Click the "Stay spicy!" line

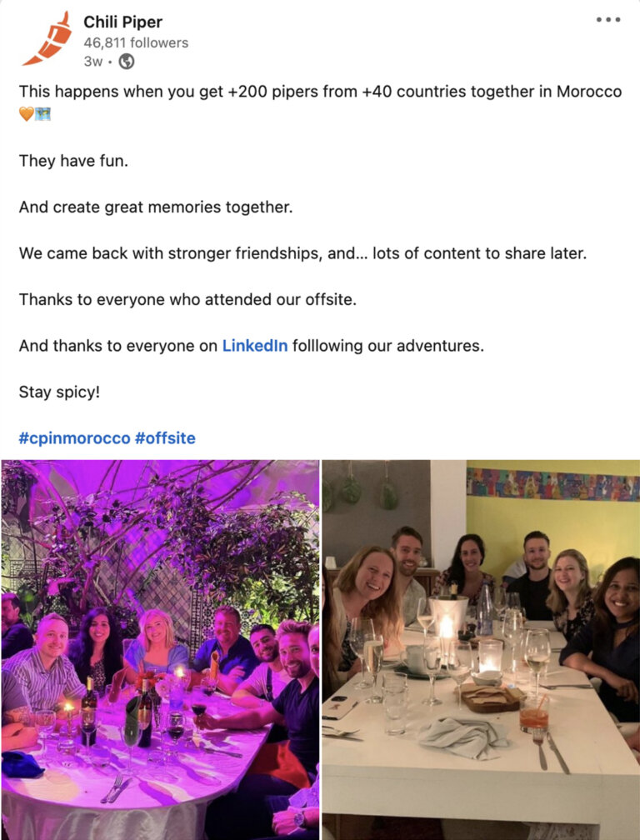[59, 391]
